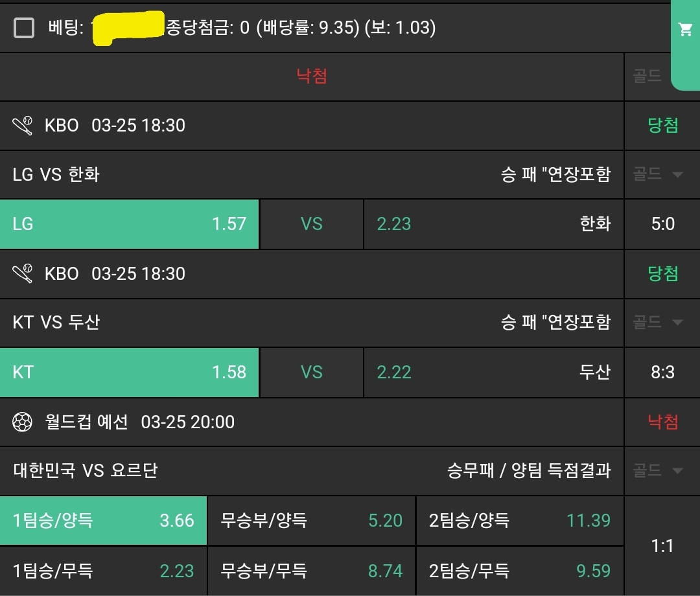Select LG win at 1.57 odds
Viewport: 700px width, 596px height.
coord(130,224)
